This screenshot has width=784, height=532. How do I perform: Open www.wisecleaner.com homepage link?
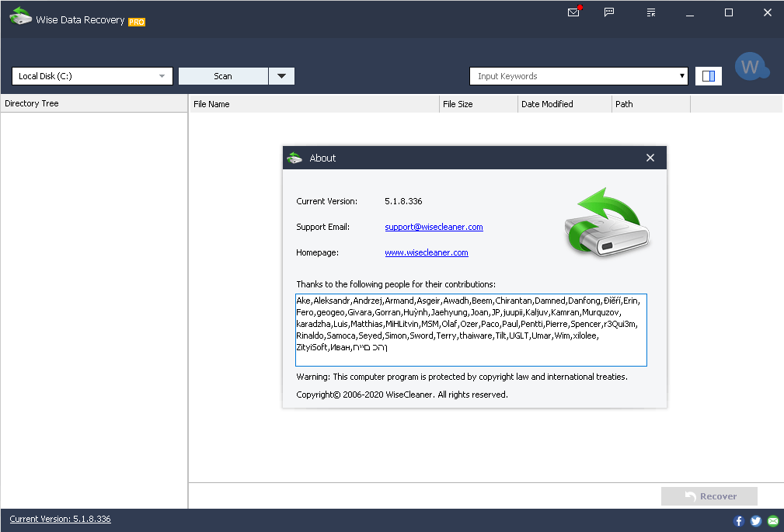tap(427, 252)
